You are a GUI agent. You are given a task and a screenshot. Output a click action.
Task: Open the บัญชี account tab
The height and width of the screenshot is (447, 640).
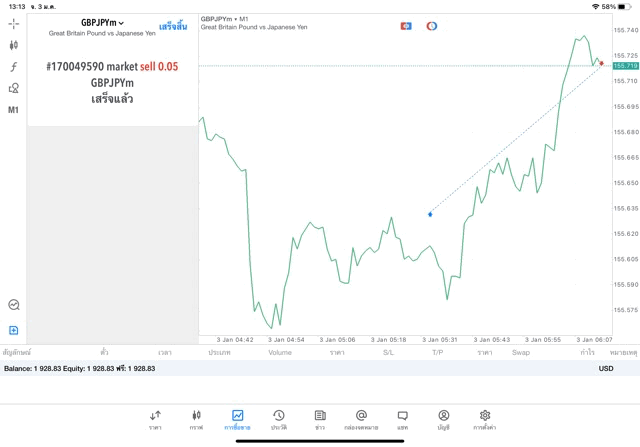point(443,419)
